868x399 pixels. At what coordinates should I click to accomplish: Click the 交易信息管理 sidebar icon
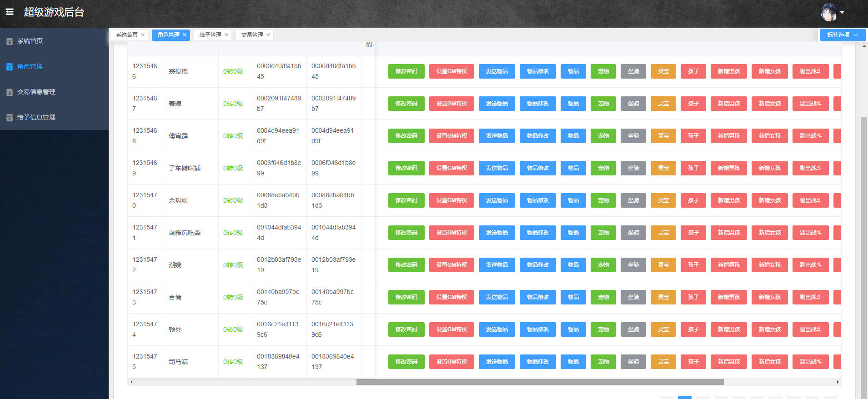(10, 92)
